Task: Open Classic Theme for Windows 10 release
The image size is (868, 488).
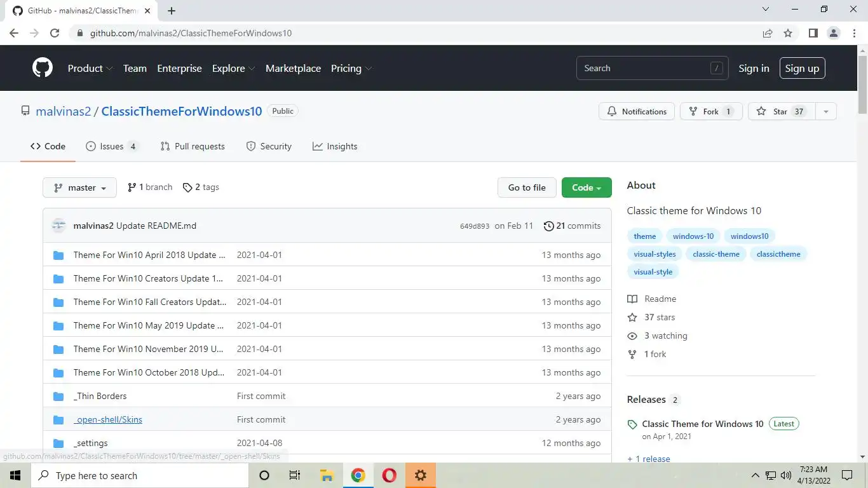Action: coord(703,424)
